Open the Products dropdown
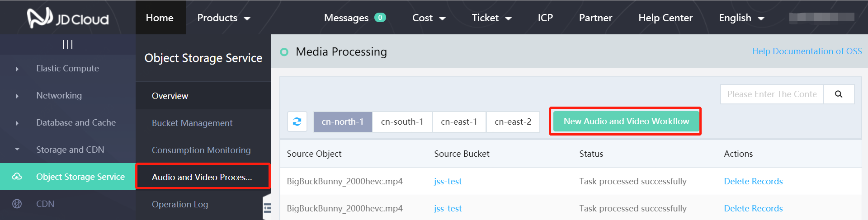The image size is (868, 220). 224,18
